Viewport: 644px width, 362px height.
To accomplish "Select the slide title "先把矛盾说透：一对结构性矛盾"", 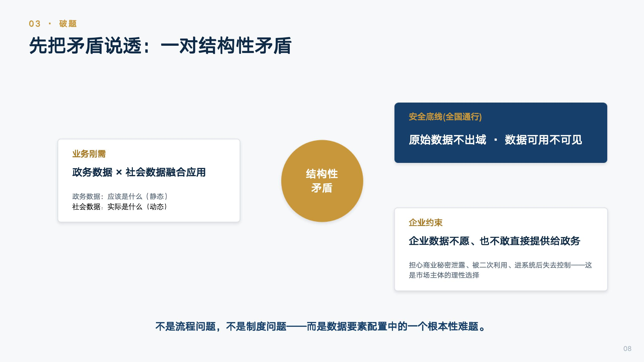I will [160, 46].
